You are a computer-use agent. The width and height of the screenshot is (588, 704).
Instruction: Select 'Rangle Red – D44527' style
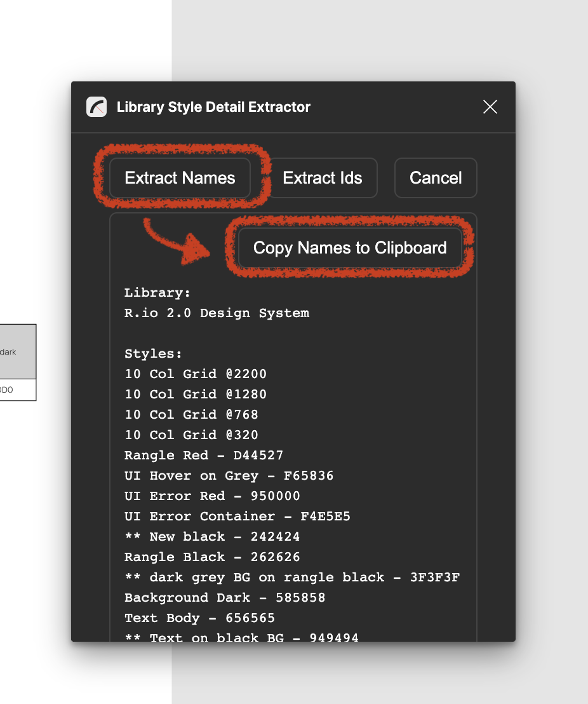click(x=204, y=456)
